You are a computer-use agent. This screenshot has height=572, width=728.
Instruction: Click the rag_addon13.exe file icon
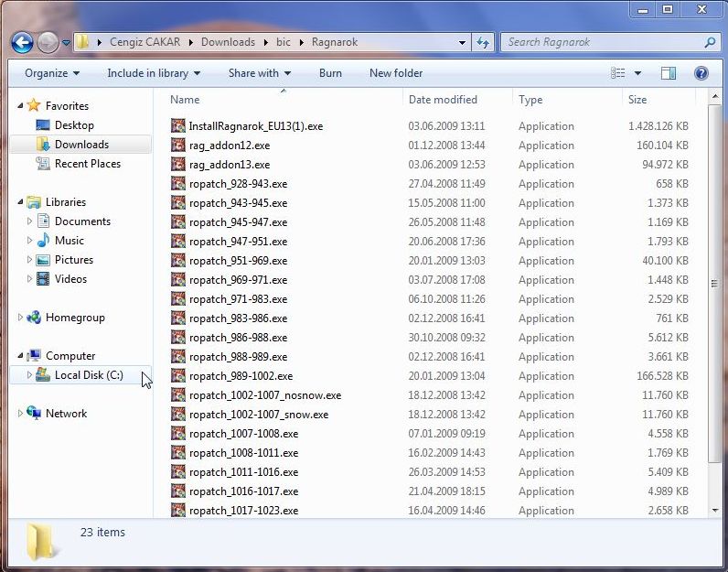[178, 164]
